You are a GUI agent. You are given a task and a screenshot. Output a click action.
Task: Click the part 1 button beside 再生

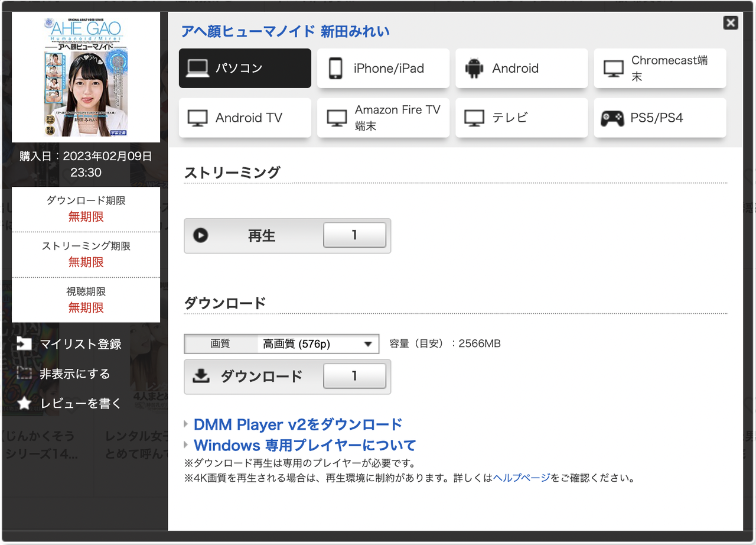pos(354,235)
